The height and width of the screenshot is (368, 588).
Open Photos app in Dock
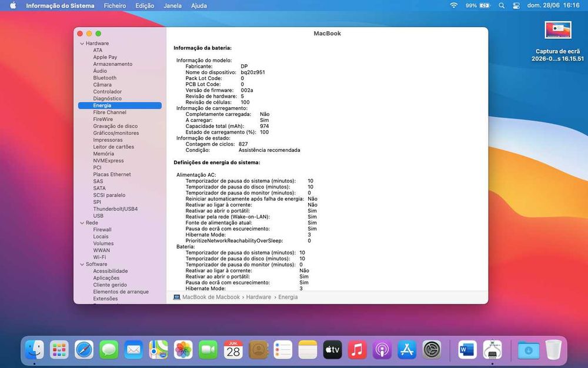tap(183, 350)
